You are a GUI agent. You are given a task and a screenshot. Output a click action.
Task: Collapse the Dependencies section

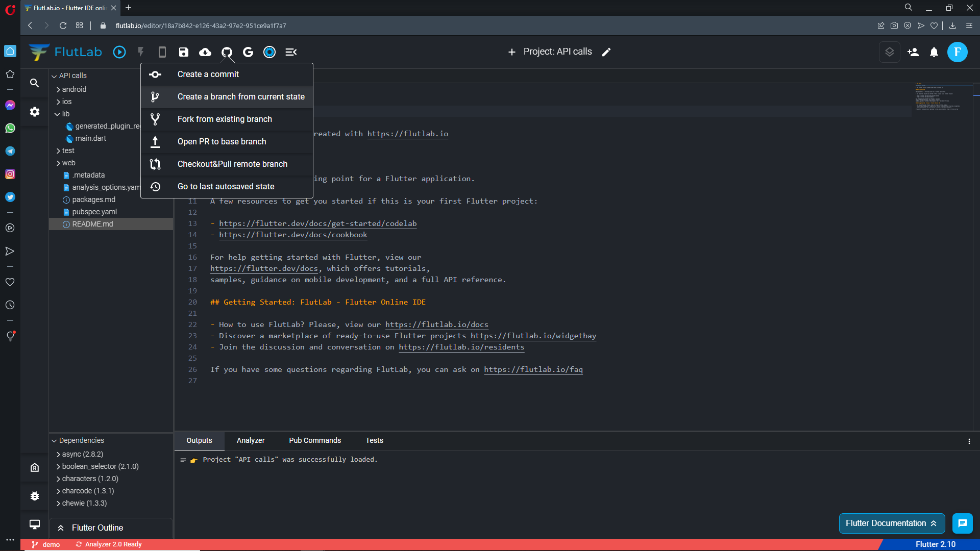(54, 440)
